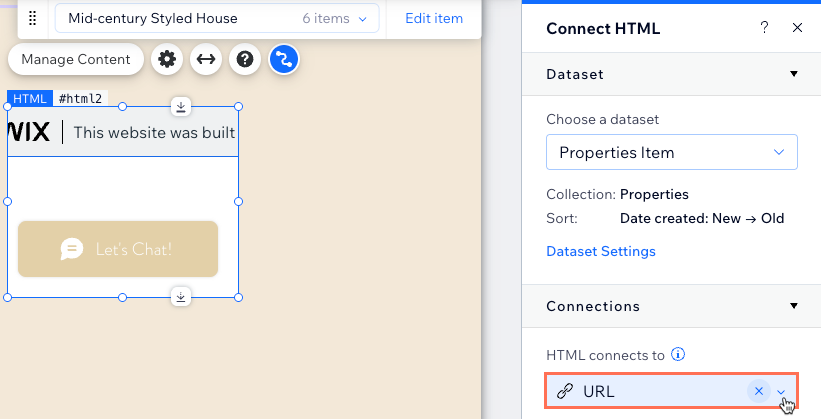The image size is (821, 419).
Task: Click the bottom download handle on HTML element
Action: [181, 297]
